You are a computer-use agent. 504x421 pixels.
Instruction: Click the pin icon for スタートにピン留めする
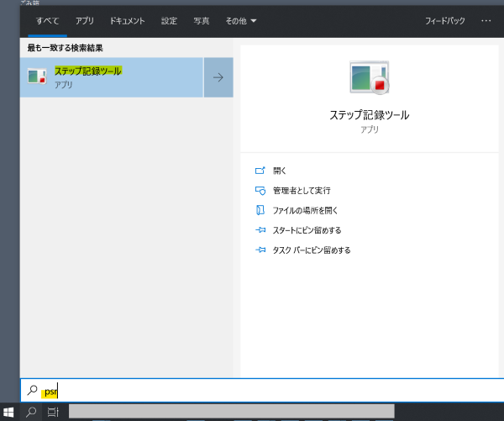pyautogui.click(x=260, y=230)
